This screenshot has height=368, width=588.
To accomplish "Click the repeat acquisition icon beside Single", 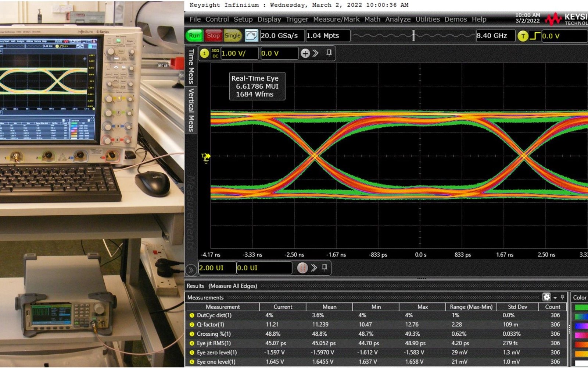I will pos(251,35).
